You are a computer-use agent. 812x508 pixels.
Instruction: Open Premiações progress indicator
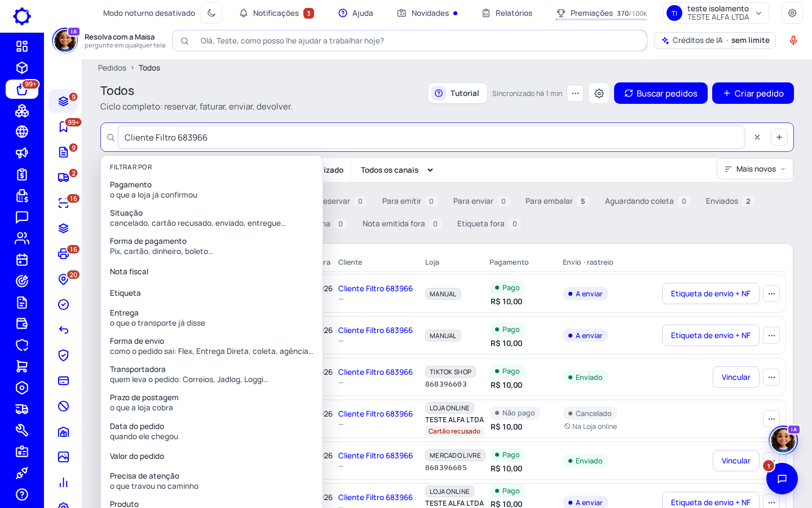click(601, 13)
